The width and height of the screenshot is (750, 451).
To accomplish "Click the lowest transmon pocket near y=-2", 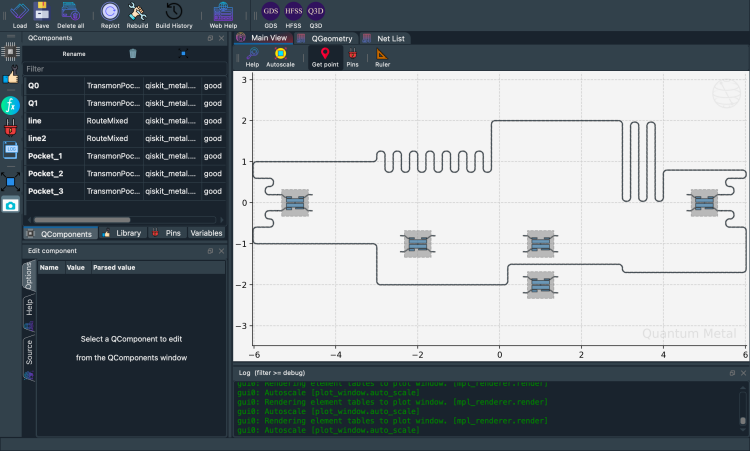I will [x=540, y=285].
